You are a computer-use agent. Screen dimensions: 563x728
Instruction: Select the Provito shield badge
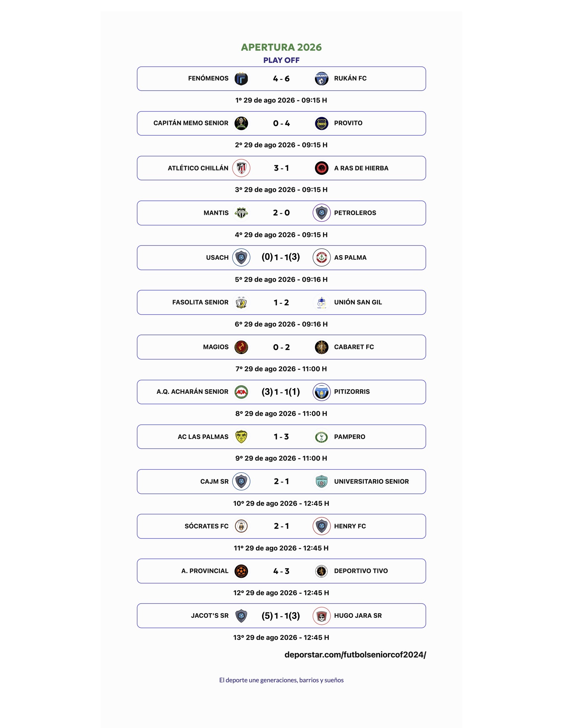[322, 123]
